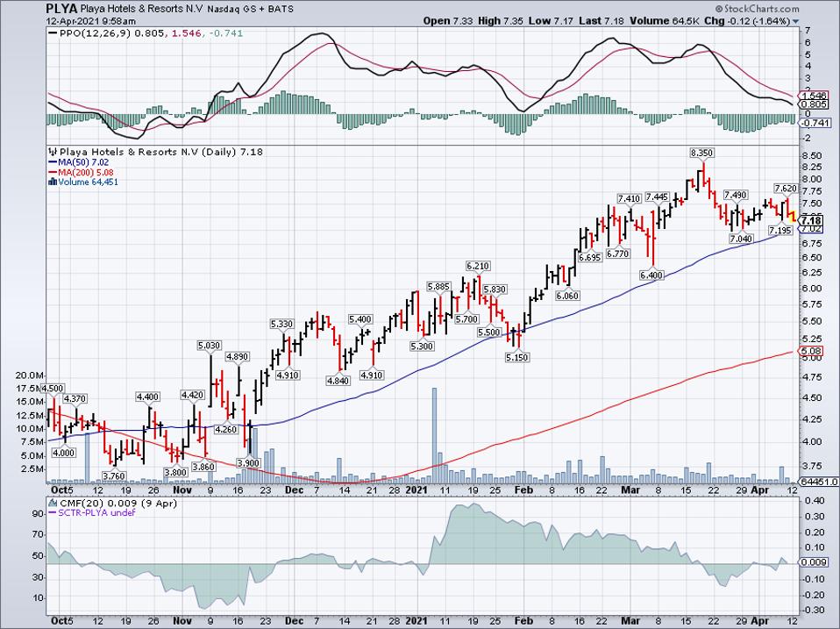The width and height of the screenshot is (840, 629).
Task: Click the 5.150 low price label
Action: [517, 357]
